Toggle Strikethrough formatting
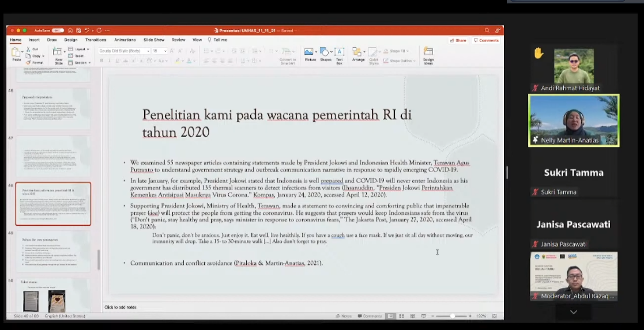Image resolution: width=644 pixels, height=330 pixels. (x=125, y=60)
